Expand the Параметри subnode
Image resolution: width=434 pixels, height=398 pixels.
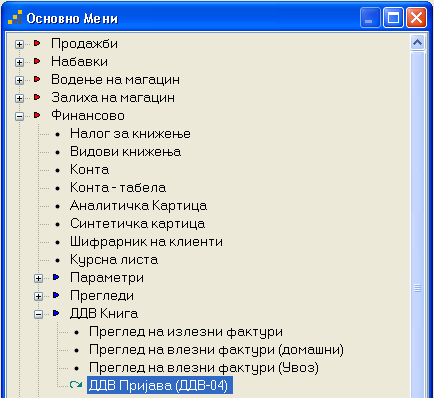(x=39, y=278)
